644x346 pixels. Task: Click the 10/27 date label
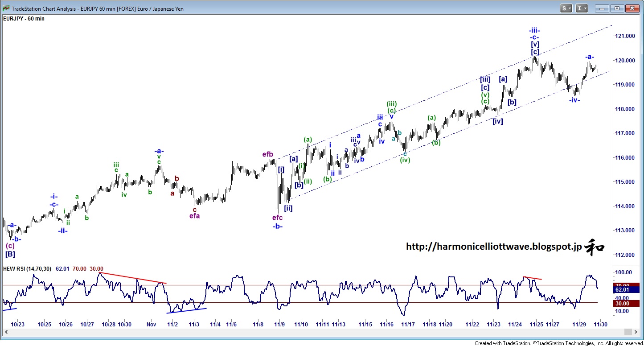click(x=87, y=324)
